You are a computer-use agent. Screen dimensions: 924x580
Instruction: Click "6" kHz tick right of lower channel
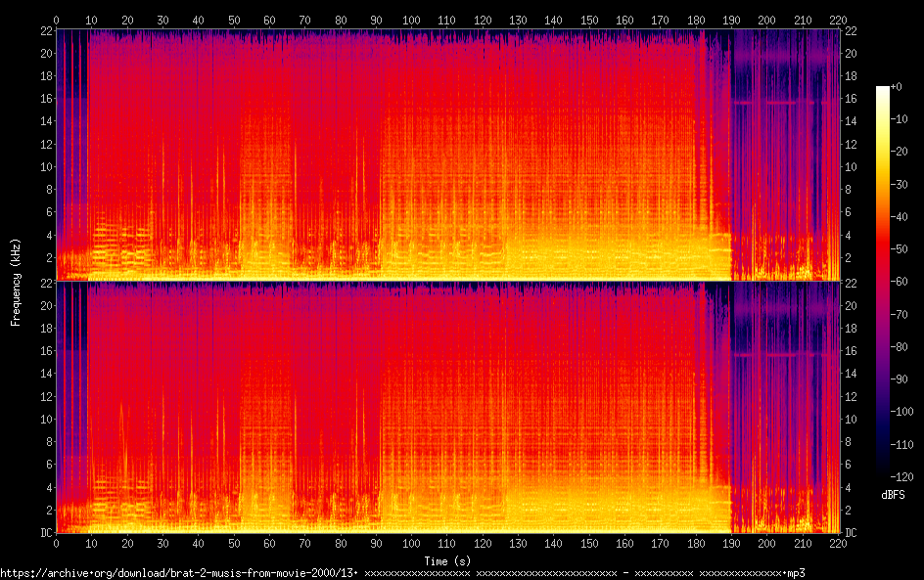pyautogui.click(x=848, y=465)
